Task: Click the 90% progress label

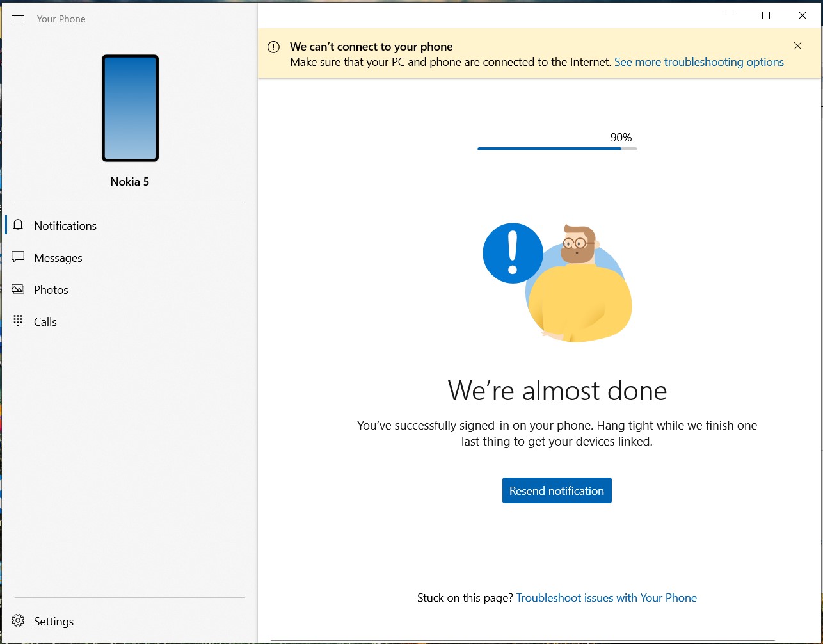Action: click(x=621, y=137)
